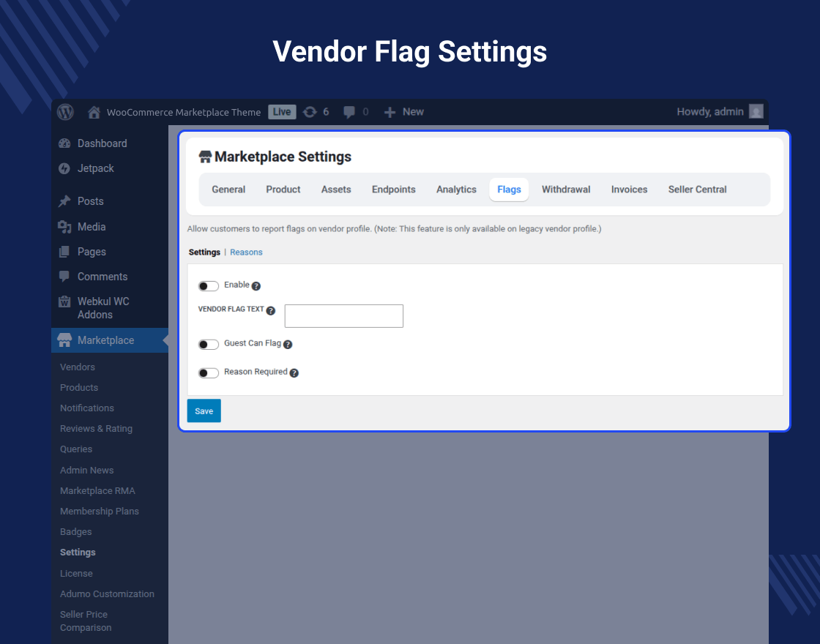Toggle the Reason Required switch
The height and width of the screenshot is (644, 820).
tap(208, 373)
